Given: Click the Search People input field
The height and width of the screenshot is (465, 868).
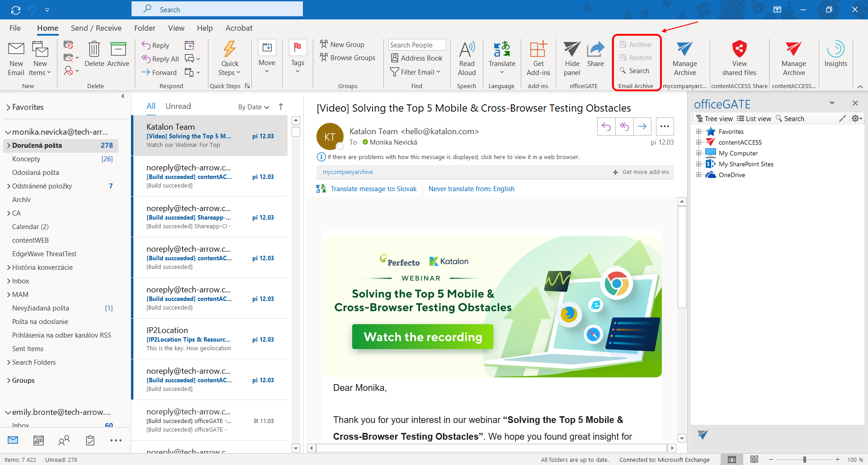Looking at the screenshot, I should click(416, 45).
